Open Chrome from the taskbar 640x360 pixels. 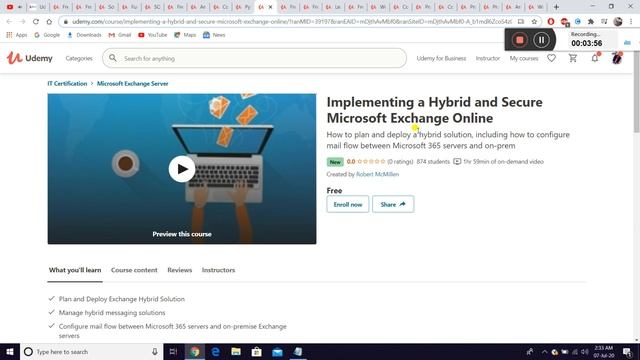195,351
